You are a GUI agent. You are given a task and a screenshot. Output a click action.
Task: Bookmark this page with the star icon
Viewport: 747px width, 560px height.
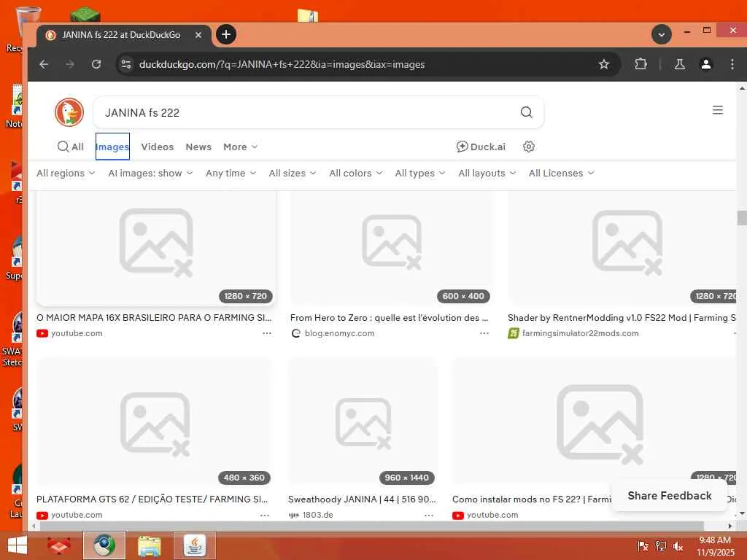tap(603, 64)
